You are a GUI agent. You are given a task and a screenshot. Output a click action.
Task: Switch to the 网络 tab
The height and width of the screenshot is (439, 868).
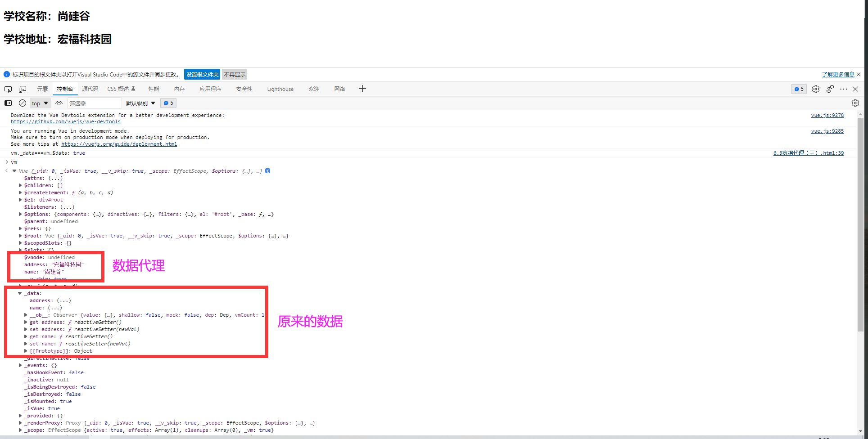click(x=340, y=89)
